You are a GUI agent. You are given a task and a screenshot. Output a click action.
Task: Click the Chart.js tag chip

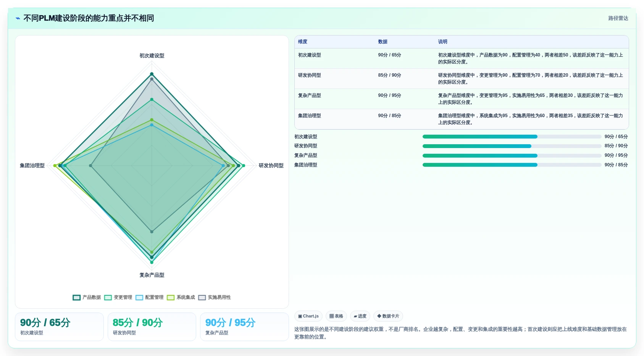308,316
